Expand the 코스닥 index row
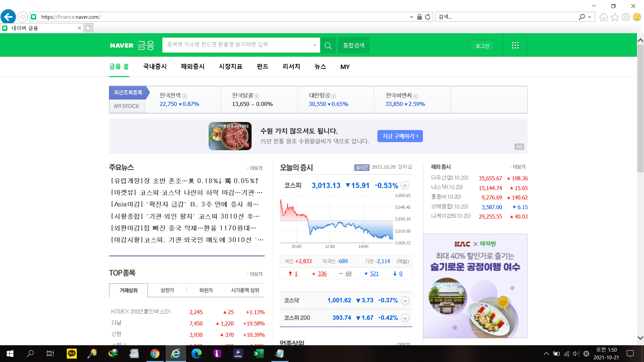This screenshot has width=644, height=362. pos(405,301)
